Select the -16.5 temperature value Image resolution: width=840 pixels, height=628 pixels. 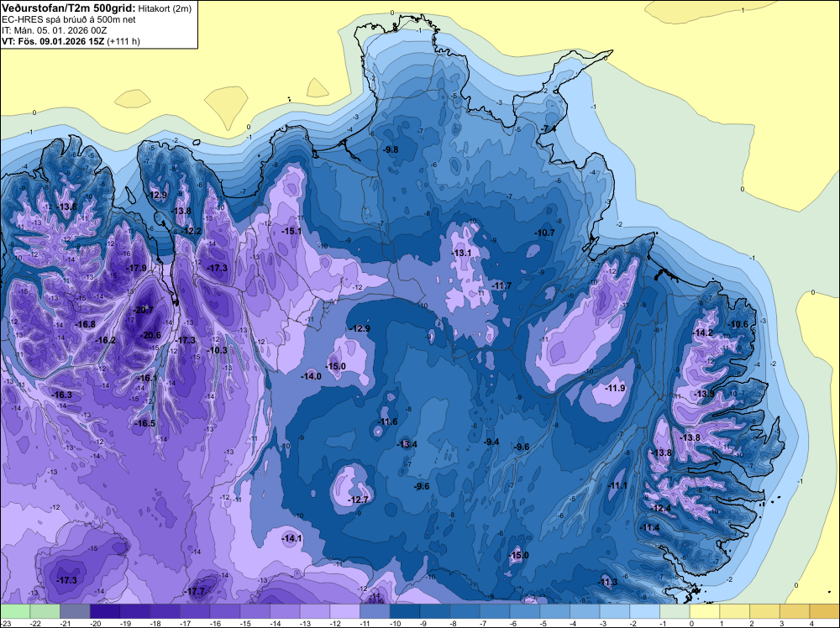point(144,423)
